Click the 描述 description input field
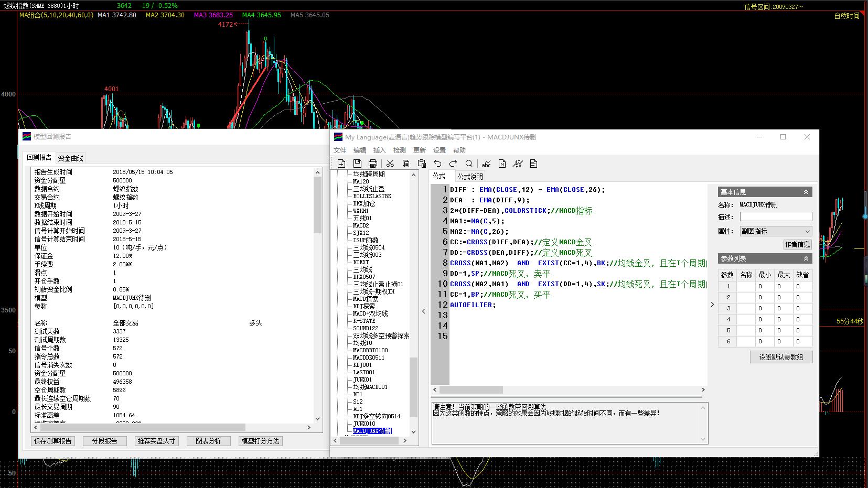The width and height of the screenshot is (868, 488). [776, 217]
